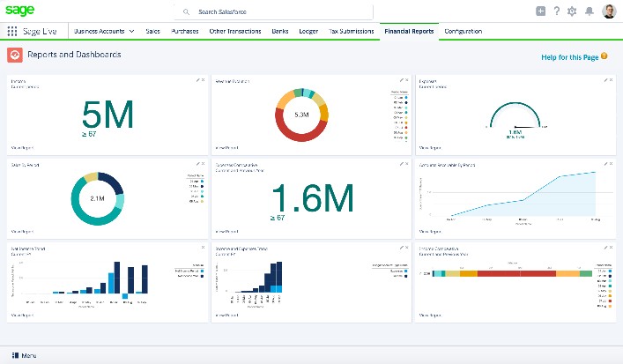Click the Search Salesforce field
This screenshot has width=623, height=364.
click(x=274, y=12)
